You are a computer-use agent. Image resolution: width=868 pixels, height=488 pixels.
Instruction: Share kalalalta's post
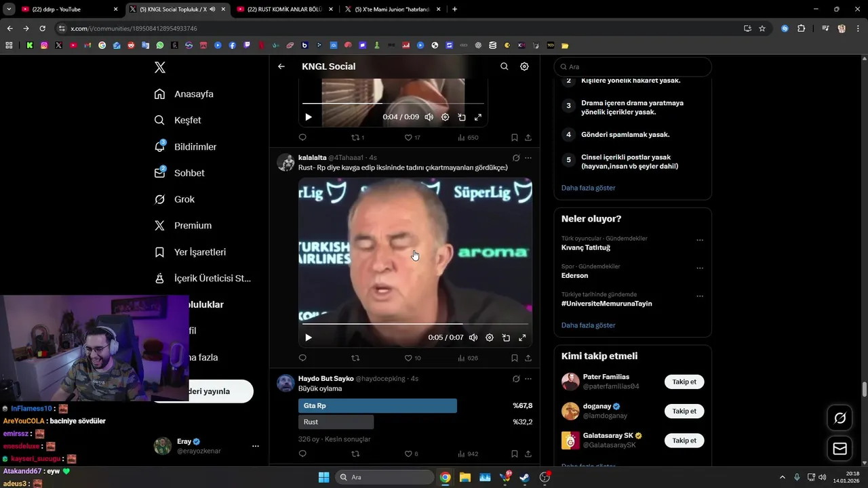click(528, 358)
